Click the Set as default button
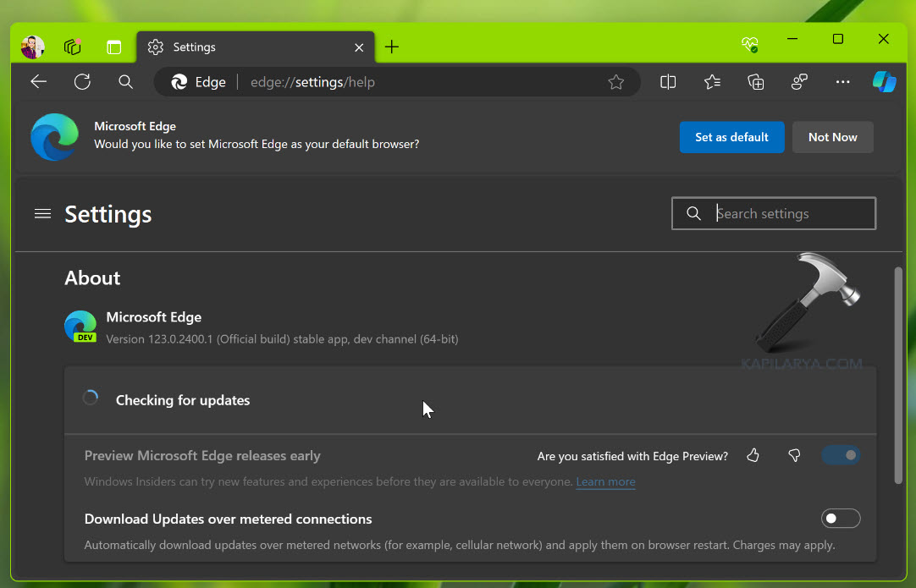 731,137
